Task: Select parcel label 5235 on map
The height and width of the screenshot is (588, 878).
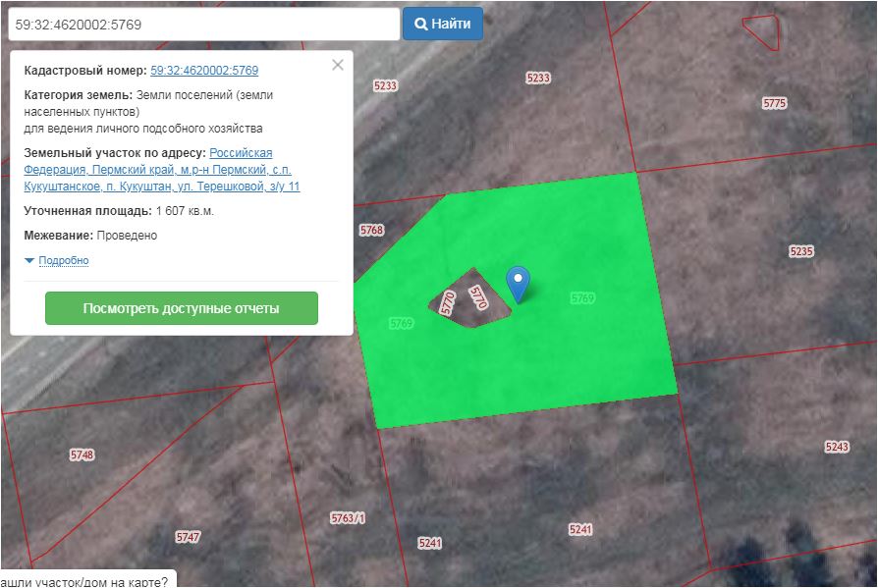Action: point(801,251)
